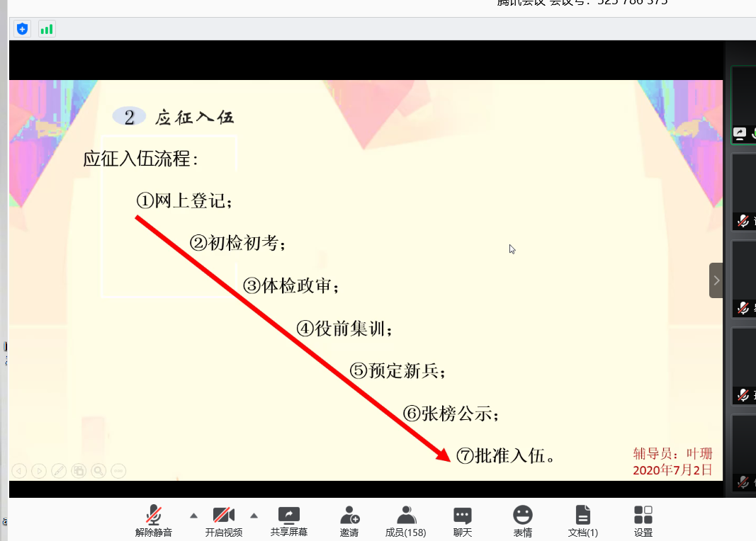Collapse the participant video sidebar chevron
The height and width of the screenshot is (541, 756).
click(x=716, y=280)
